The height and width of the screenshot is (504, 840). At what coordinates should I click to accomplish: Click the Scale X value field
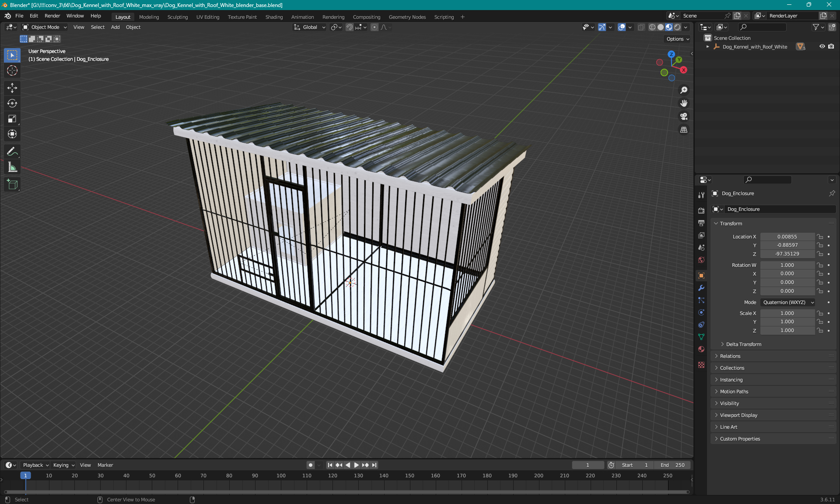coord(787,313)
